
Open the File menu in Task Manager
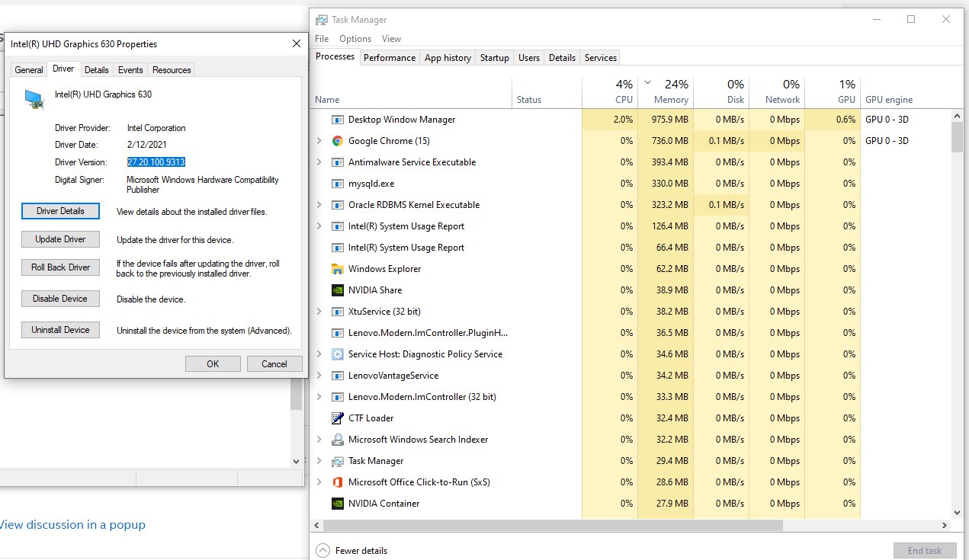tap(322, 39)
